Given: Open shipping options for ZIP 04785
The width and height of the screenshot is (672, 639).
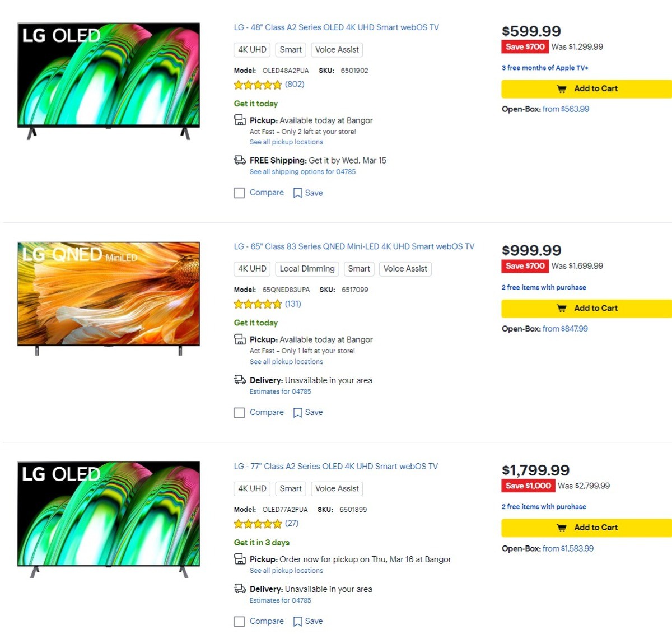Looking at the screenshot, I should (x=302, y=171).
